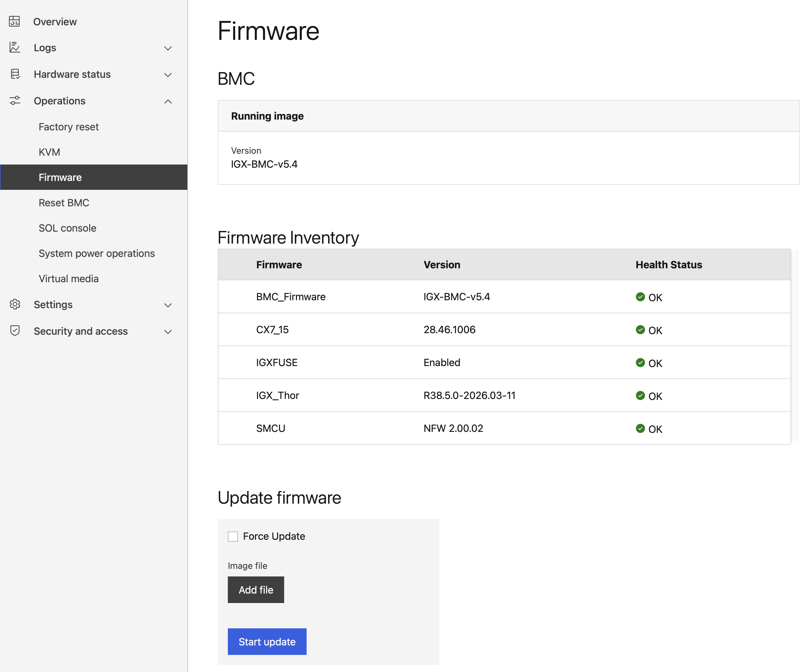Viewport: 805px width, 672px height.
Task: Click the OK status icon for IGX_Thor
Action: tap(640, 395)
